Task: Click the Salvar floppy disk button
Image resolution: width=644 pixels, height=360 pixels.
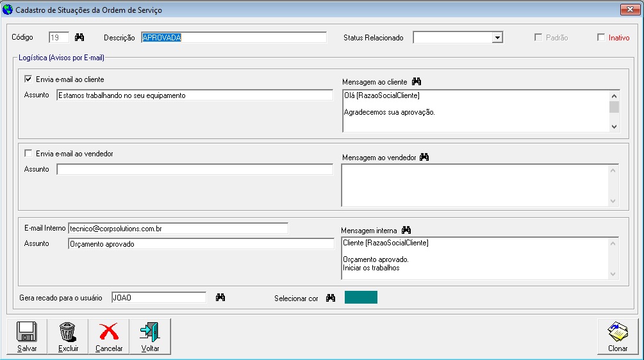Action: pyautogui.click(x=27, y=336)
